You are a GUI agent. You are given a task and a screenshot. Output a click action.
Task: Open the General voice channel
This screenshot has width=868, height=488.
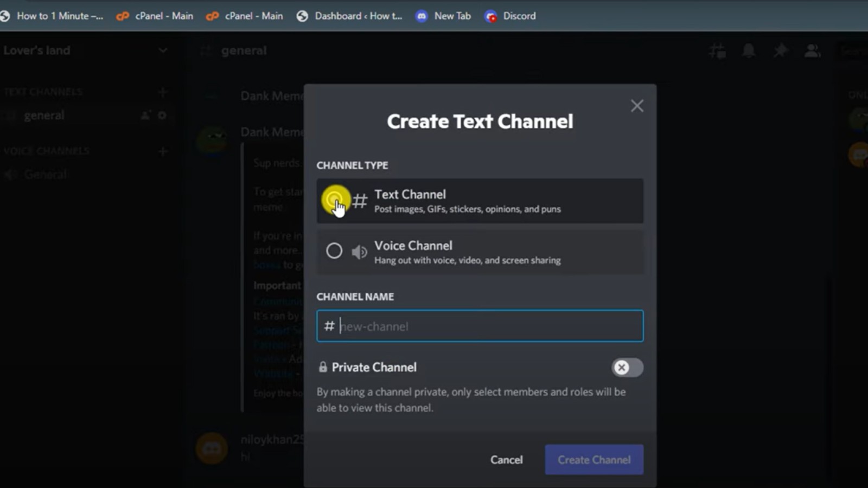coord(46,175)
